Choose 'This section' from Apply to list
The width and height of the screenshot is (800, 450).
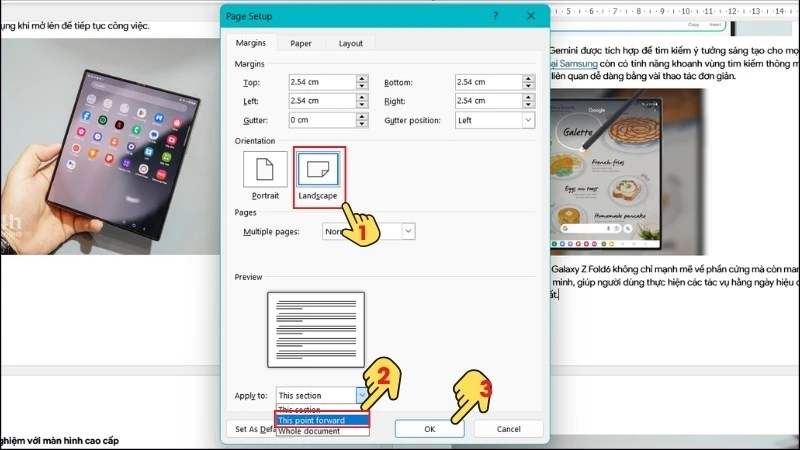[x=322, y=409]
